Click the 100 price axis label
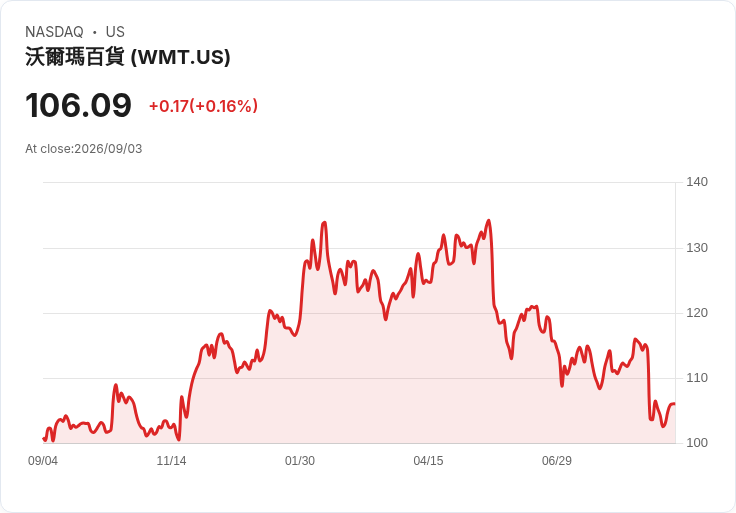 697,443
